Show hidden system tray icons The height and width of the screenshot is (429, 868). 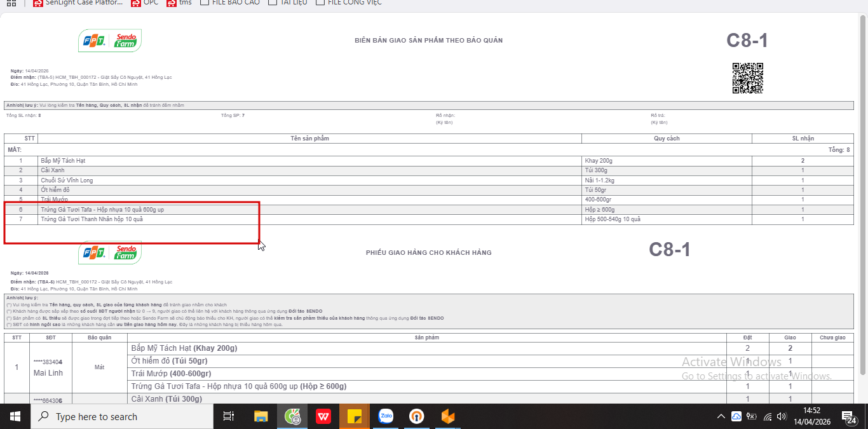tap(721, 417)
